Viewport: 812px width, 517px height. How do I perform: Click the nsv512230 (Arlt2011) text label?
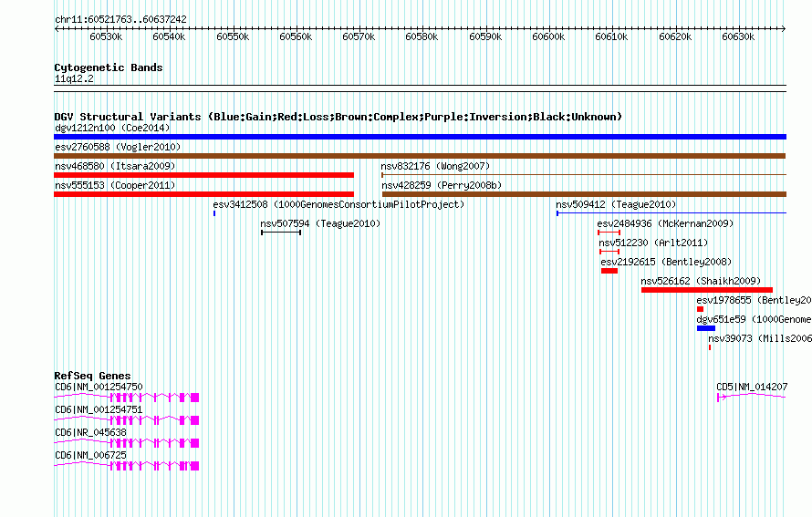[x=653, y=243]
